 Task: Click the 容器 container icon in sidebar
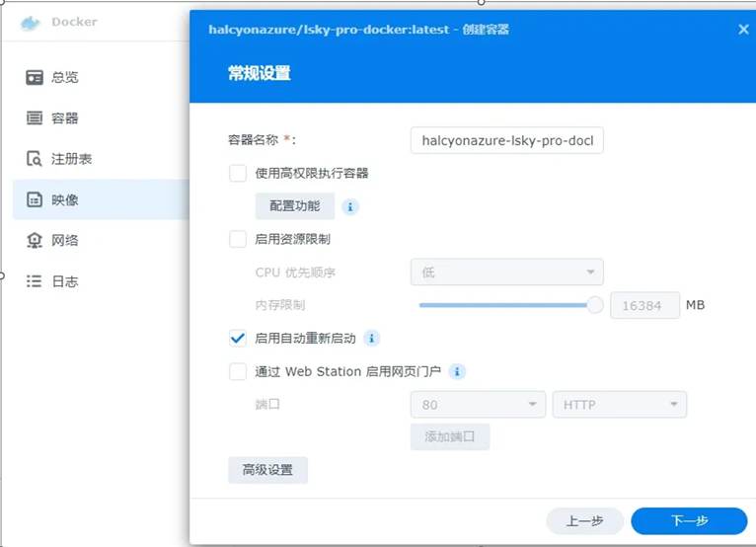point(35,118)
